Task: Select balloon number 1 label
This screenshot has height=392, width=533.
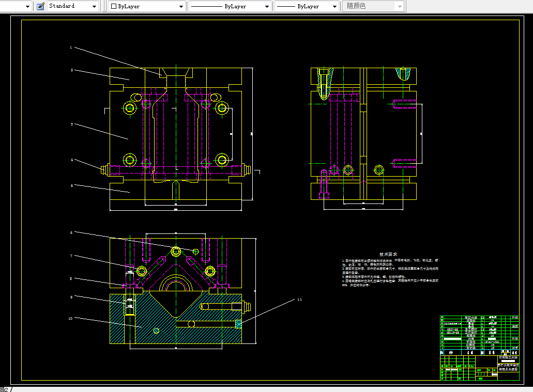Action: (x=71, y=47)
